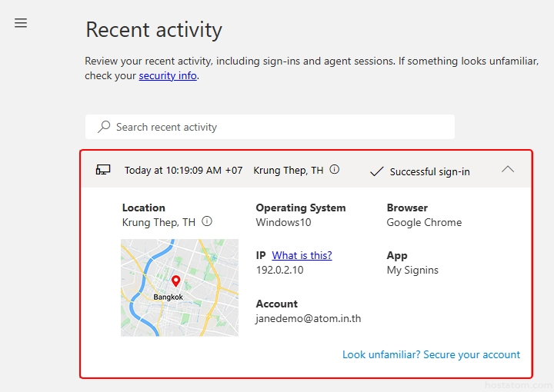Select the IP address 192.0.2.10
554x392 pixels.
279,270
